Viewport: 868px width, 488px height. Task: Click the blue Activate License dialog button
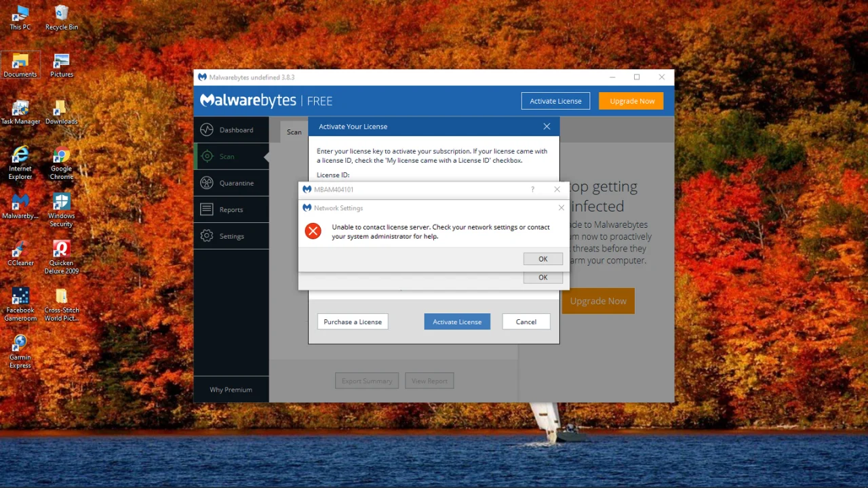[457, 322]
